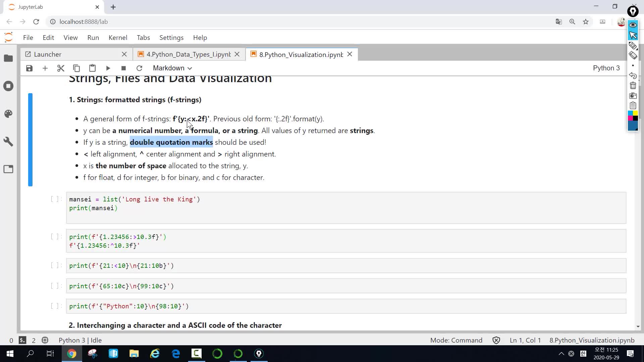The width and height of the screenshot is (644, 362).
Task: Toggle the eye icon in the annotation toolbar
Action: [633, 25]
